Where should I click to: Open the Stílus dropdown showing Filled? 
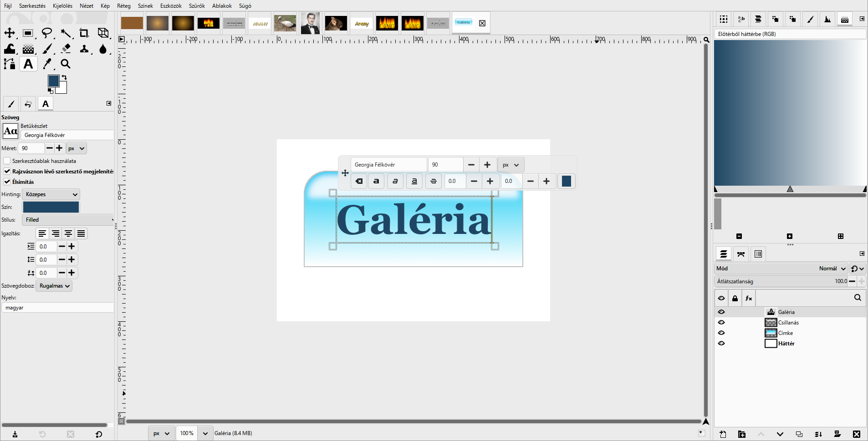tap(68, 220)
